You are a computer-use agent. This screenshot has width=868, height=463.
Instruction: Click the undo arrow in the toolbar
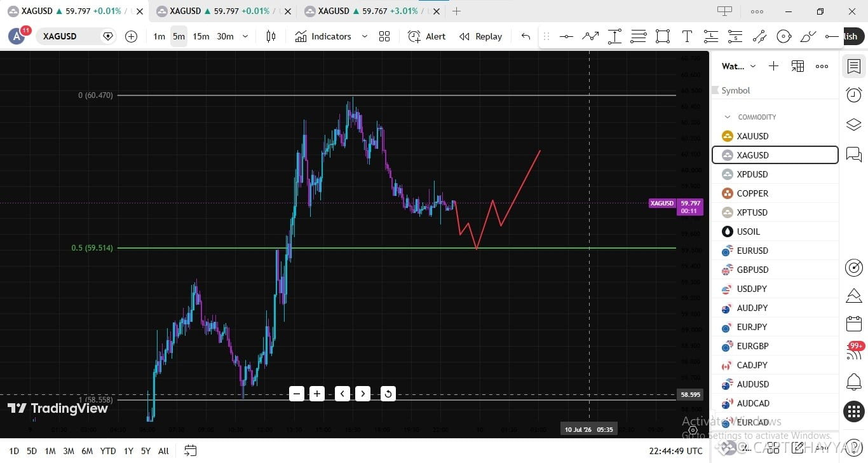point(526,36)
